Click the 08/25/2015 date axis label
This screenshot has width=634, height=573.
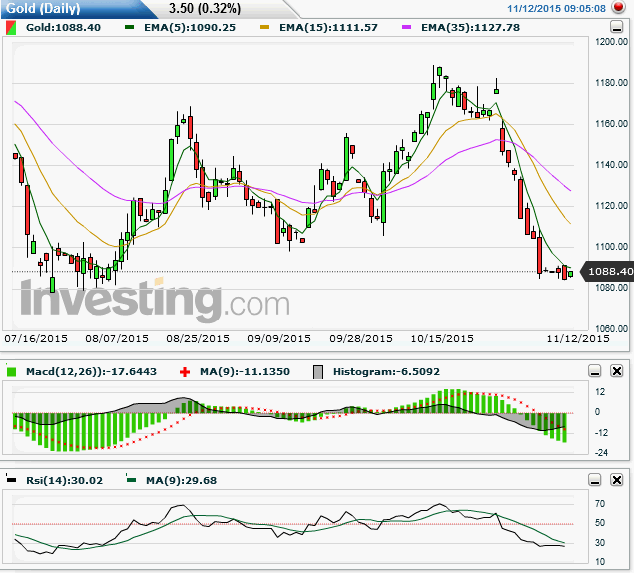click(198, 338)
